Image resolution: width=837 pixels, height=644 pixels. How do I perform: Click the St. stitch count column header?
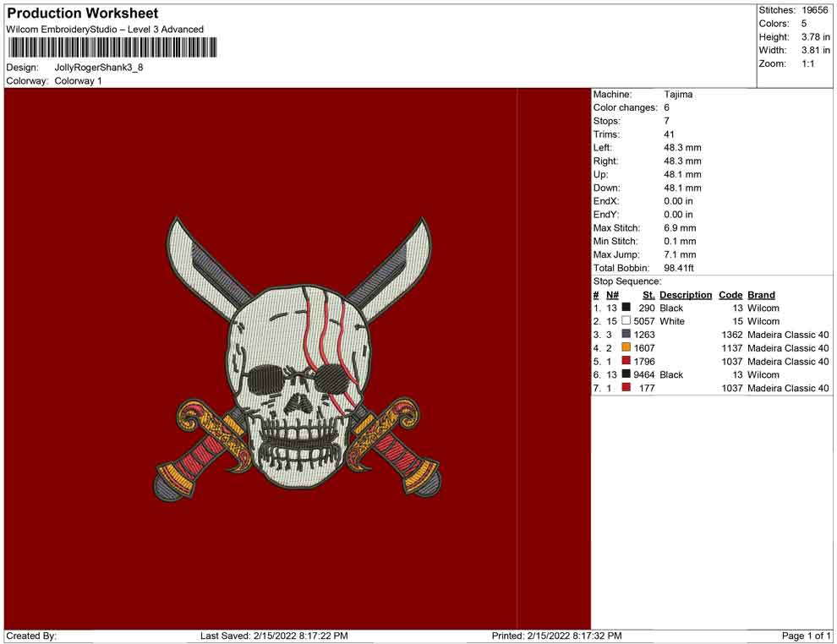(x=648, y=295)
